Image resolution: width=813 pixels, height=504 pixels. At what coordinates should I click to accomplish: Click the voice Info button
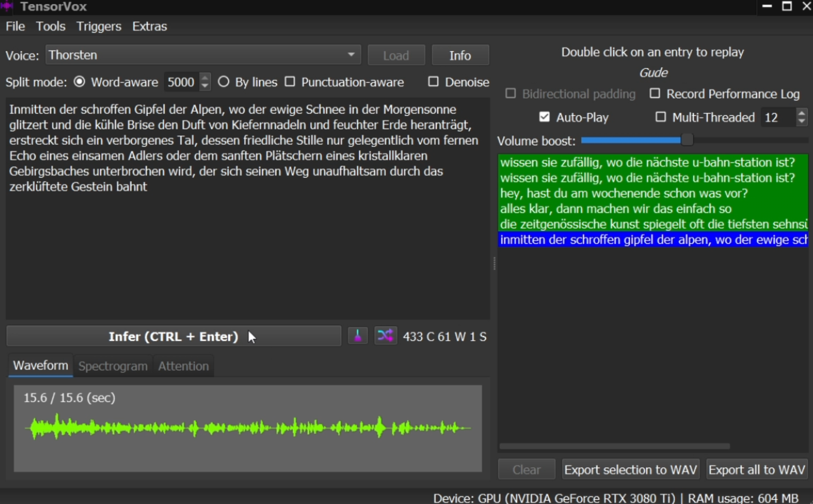[x=460, y=55]
